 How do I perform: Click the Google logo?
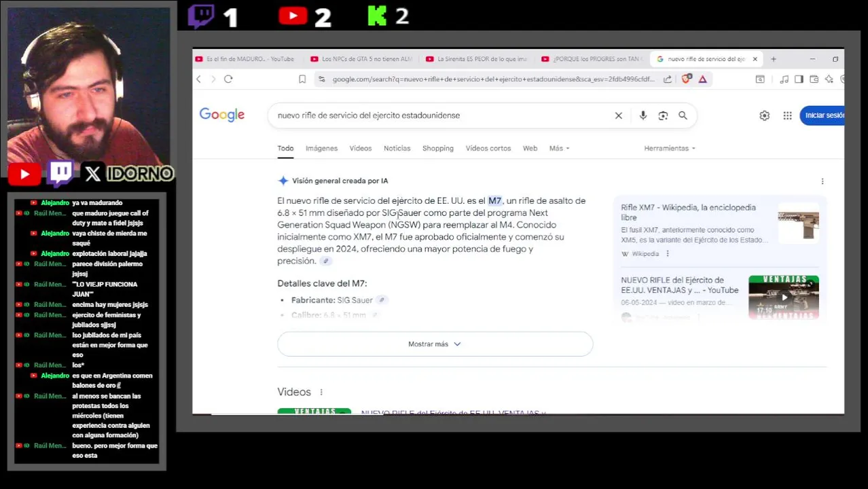222,115
